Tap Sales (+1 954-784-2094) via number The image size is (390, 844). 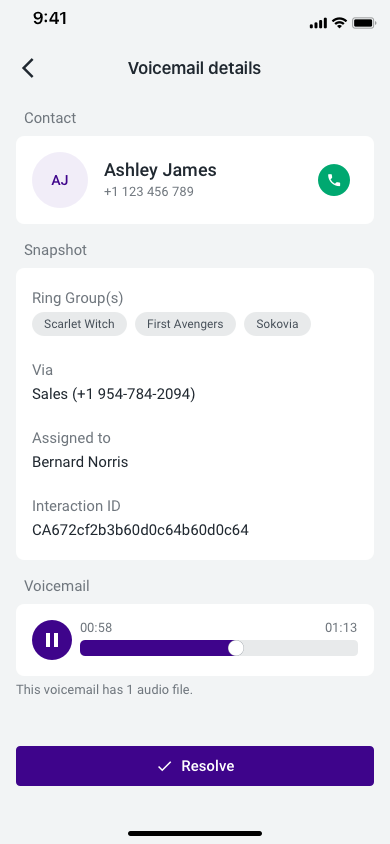pos(114,395)
